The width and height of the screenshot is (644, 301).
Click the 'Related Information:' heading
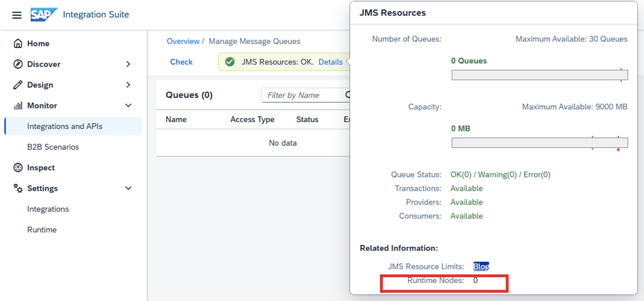(x=399, y=248)
